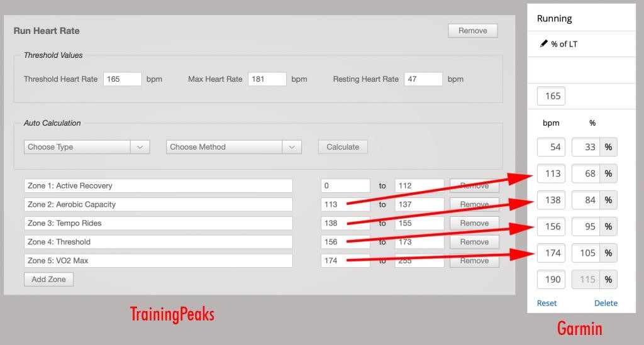Edit the Zone 4: Threshold name field
Image resolution: width=644 pixels, height=345 pixels.
click(x=158, y=242)
